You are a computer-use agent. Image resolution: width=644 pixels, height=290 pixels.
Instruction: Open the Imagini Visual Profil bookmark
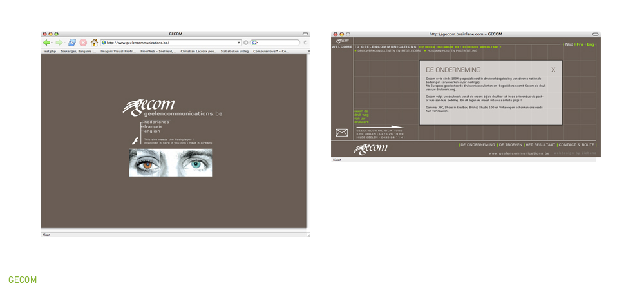pyautogui.click(x=118, y=52)
